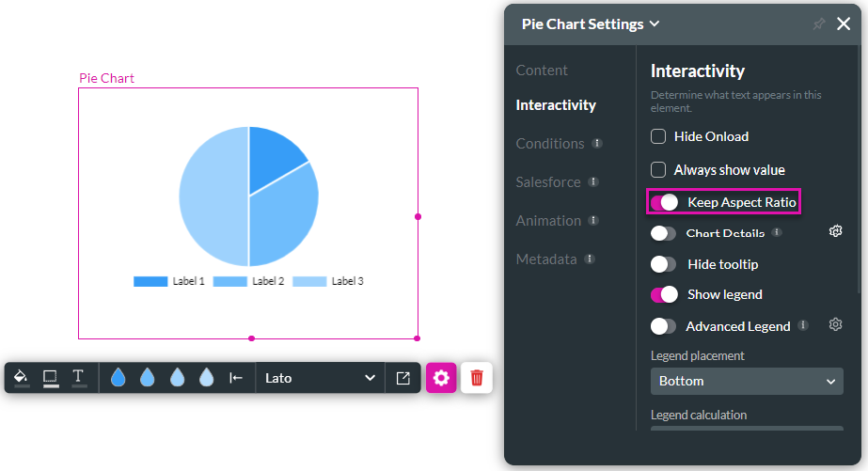Viewport: 868px width, 471px height.
Task: Open the Animation tab
Action: click(x=548, y=221)
